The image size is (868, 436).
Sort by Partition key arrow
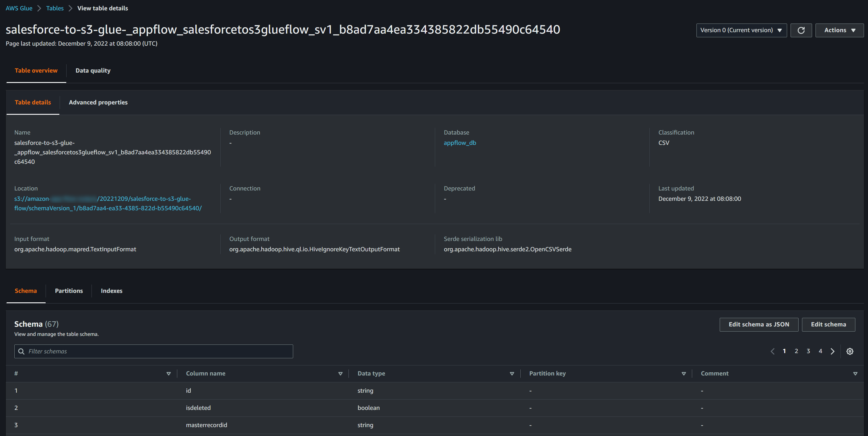[x=683, y=374]
